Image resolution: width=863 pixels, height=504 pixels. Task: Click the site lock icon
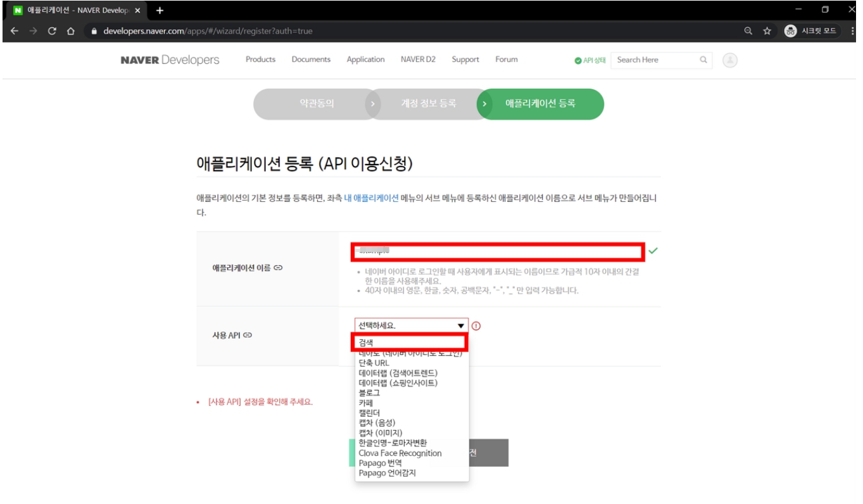[94, 31]
